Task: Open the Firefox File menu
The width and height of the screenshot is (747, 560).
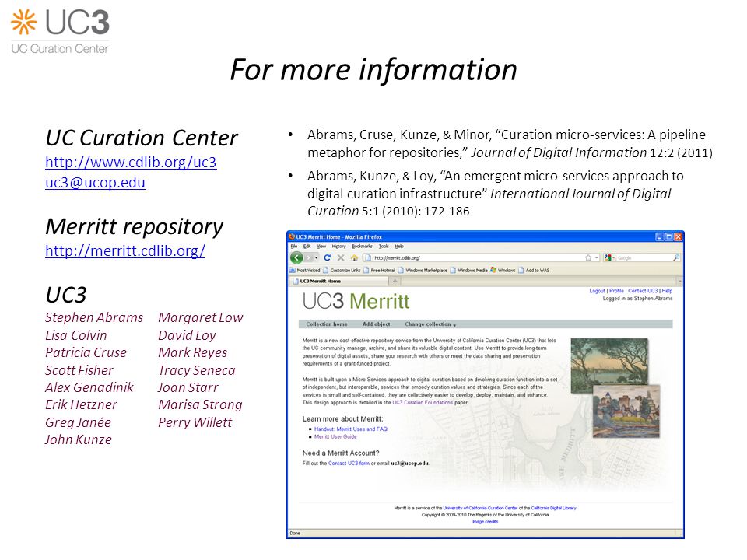Action: coord(294,247)
